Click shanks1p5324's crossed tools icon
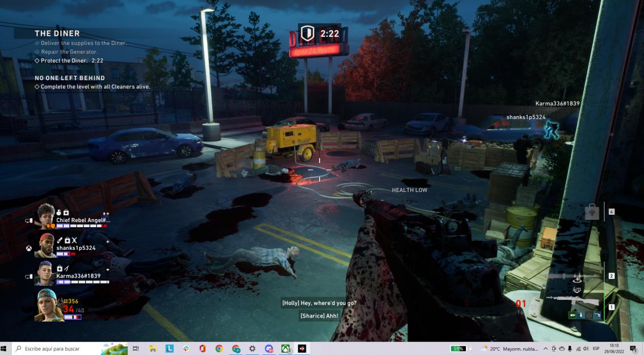Screen dimensions: 644x355 tap(74, 240)
